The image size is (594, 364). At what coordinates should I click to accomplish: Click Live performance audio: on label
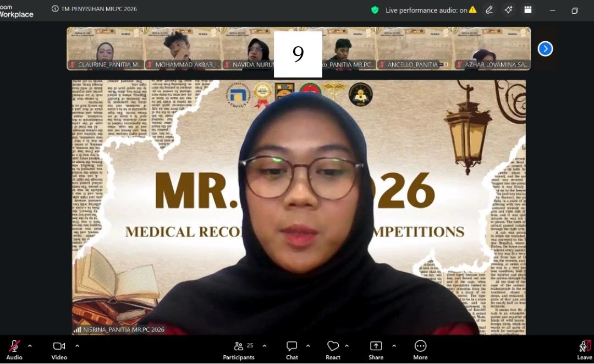coord(426,10)
